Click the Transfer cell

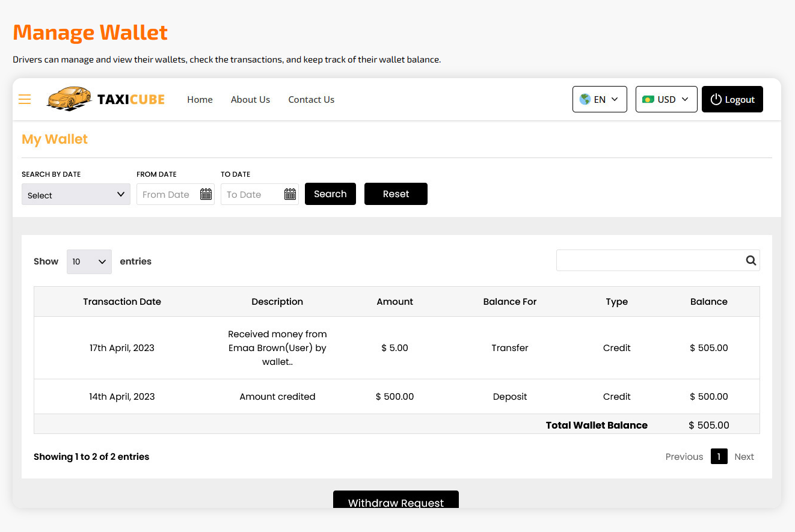(x=510, y=348)
